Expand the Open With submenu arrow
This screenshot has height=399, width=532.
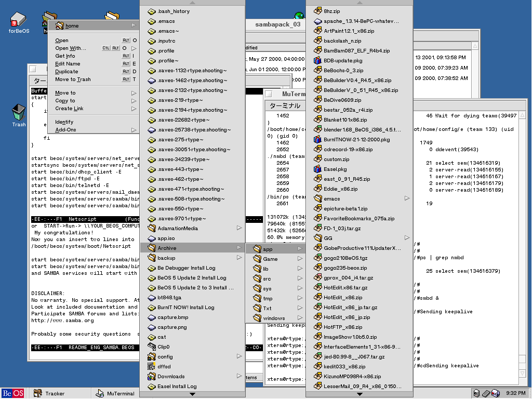(x=134, y=48)
